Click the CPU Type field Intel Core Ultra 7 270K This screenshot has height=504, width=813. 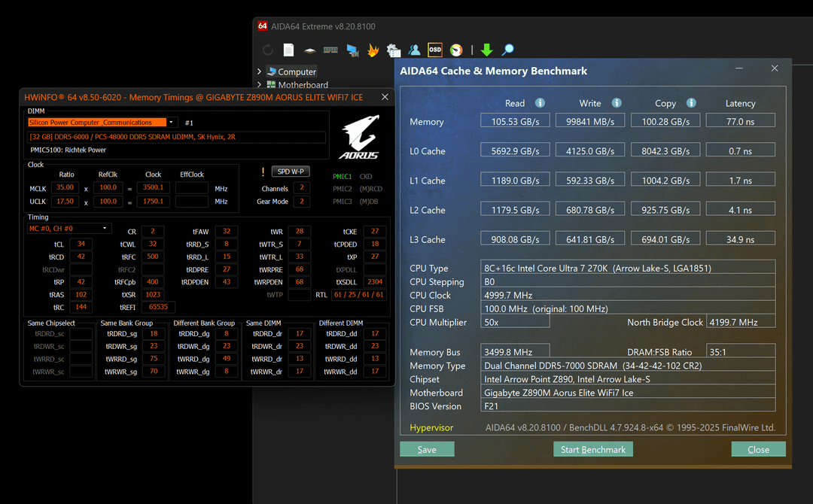click(628, 268)
